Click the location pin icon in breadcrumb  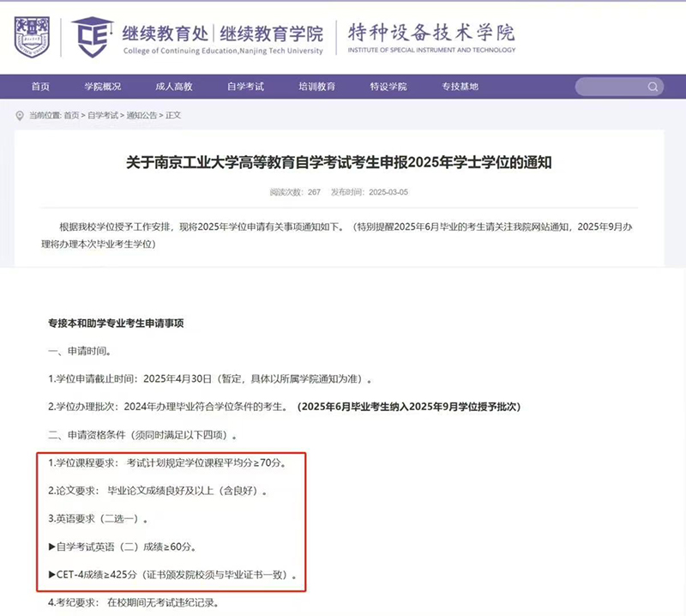point(20,115)
